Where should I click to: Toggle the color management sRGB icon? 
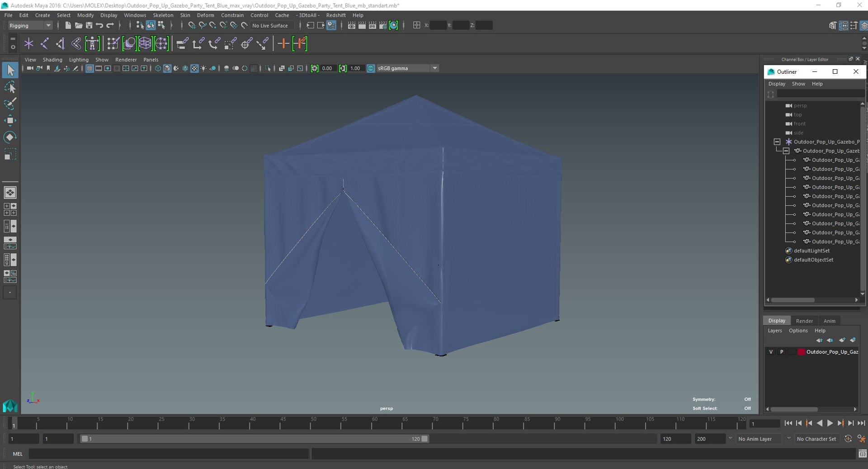pos(371,68)
